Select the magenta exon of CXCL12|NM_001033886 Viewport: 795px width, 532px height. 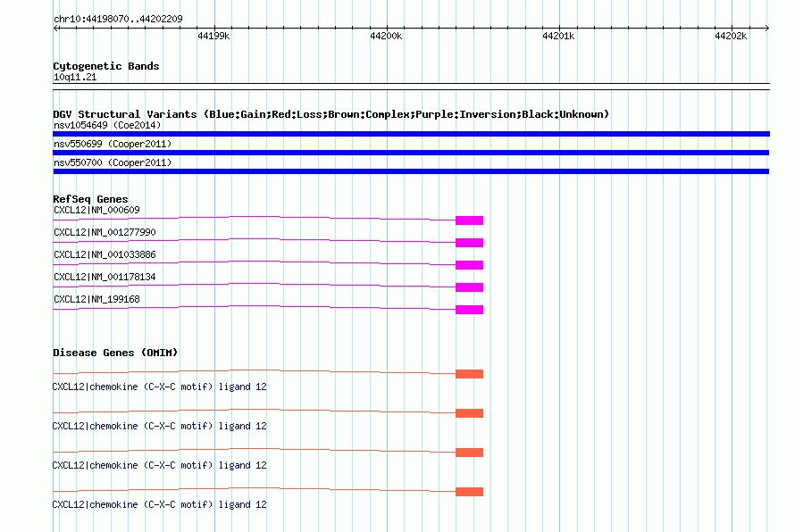coord(470,265)
